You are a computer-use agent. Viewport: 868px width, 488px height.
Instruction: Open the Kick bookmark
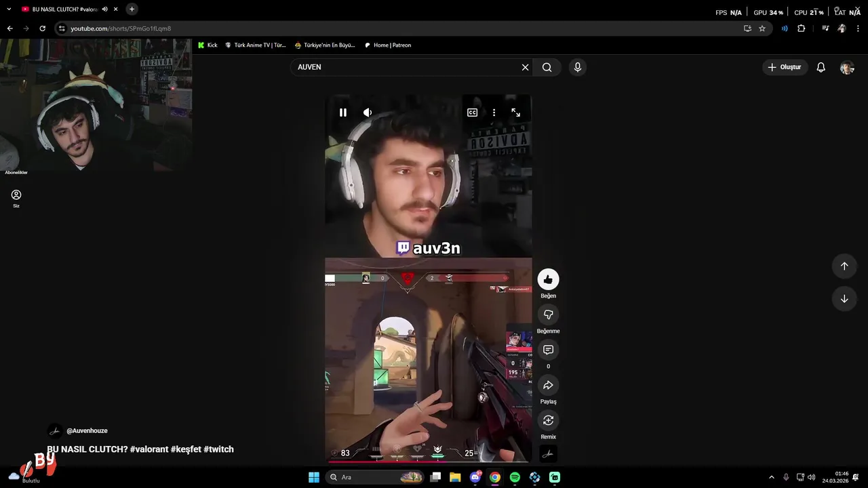click(x=207, y=45)
